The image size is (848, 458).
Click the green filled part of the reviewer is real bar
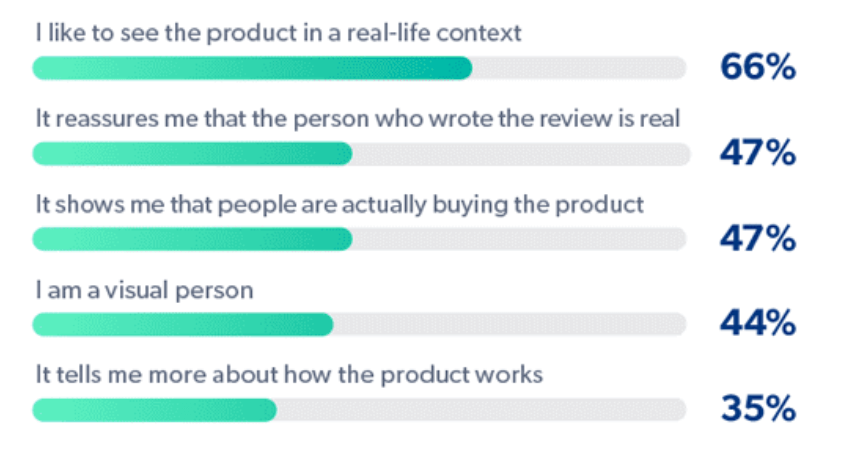[192, 154]
